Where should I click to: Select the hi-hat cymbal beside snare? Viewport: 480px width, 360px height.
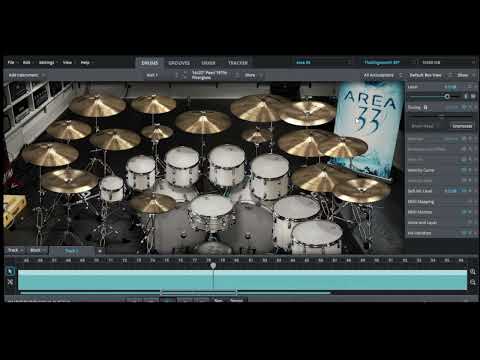tap(152, 202)
